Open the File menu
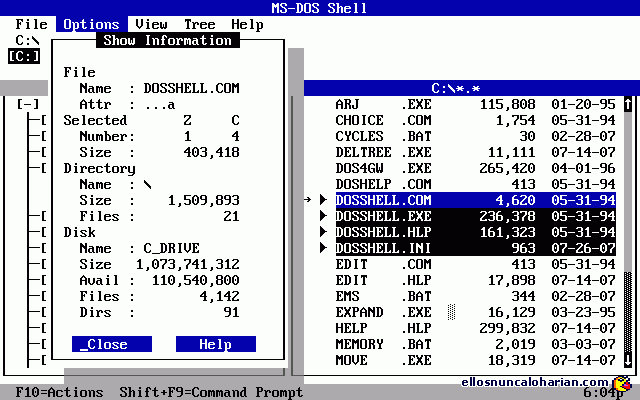This screenshot has height=400, width=640. pos(31,24)
